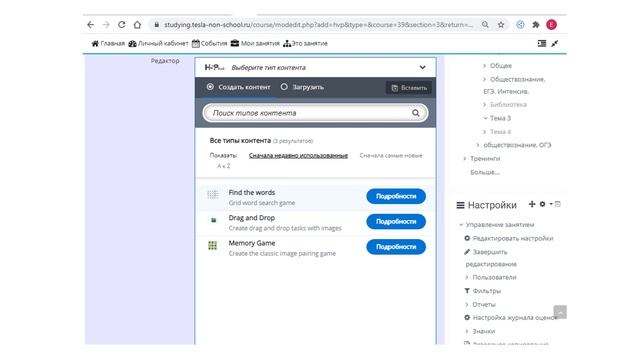Bookmark this page with the star
The width and height of the screenshot is (640, 360).
[x=501, y=25]
